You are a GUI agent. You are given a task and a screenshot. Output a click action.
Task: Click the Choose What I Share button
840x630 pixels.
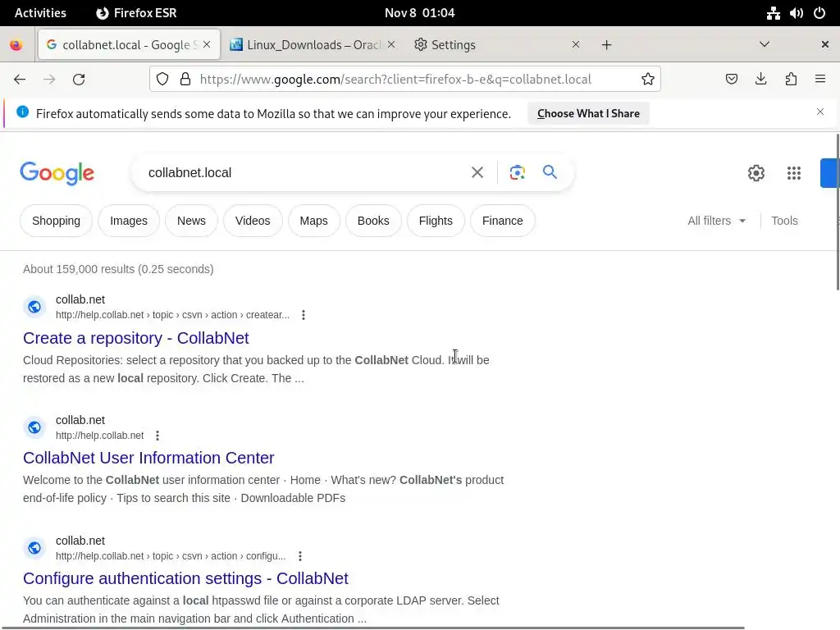(x=588, y=113)
